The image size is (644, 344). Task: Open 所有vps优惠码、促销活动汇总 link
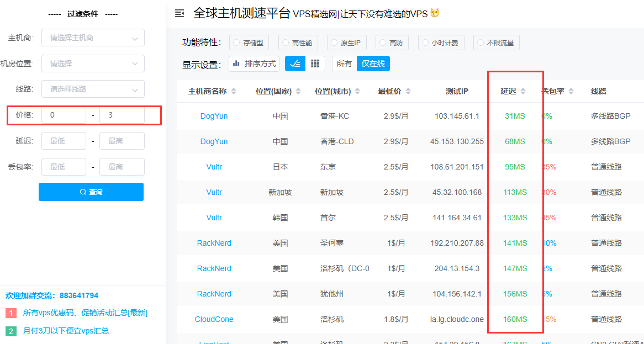point(85,313)
